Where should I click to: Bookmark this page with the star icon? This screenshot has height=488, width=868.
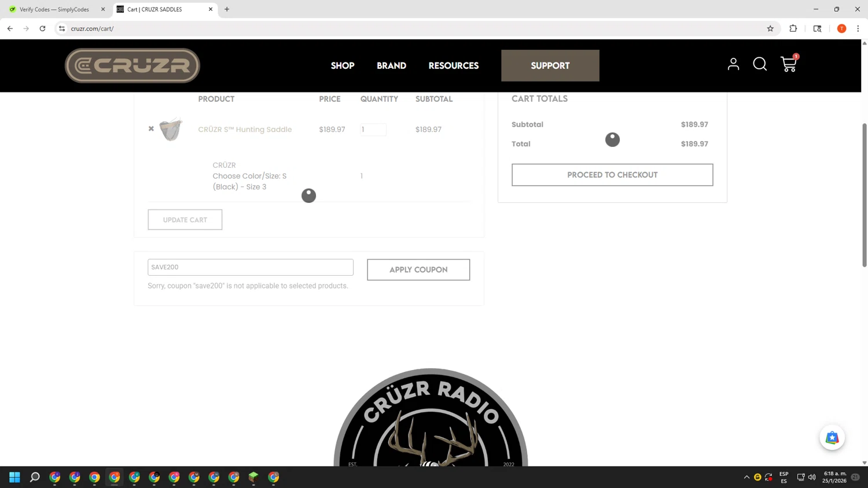[770, 28]
